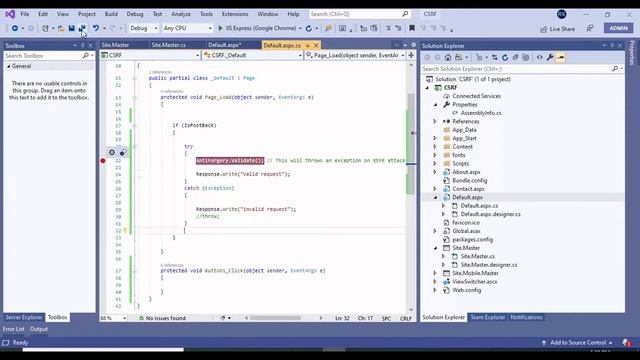Click the main Search (Ctrl+Q) box
This screenshot has height=360, width=640.
point(359,14)
